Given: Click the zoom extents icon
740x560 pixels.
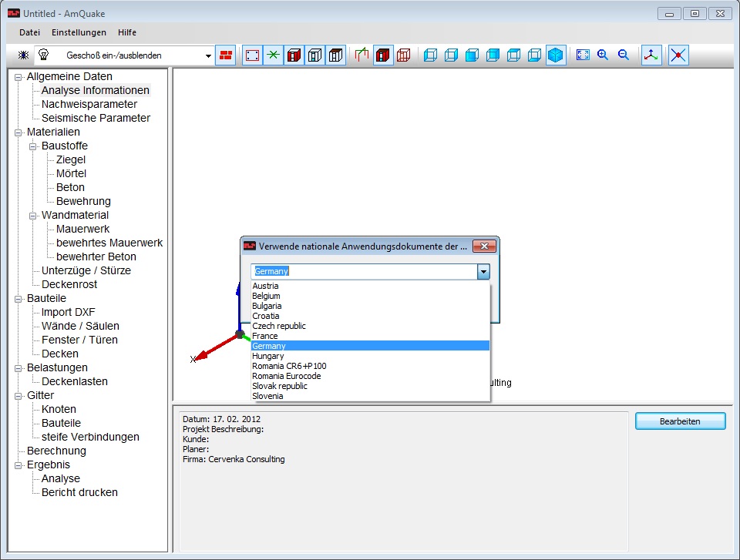Looking at the screenshot, I should click(583, 55).
